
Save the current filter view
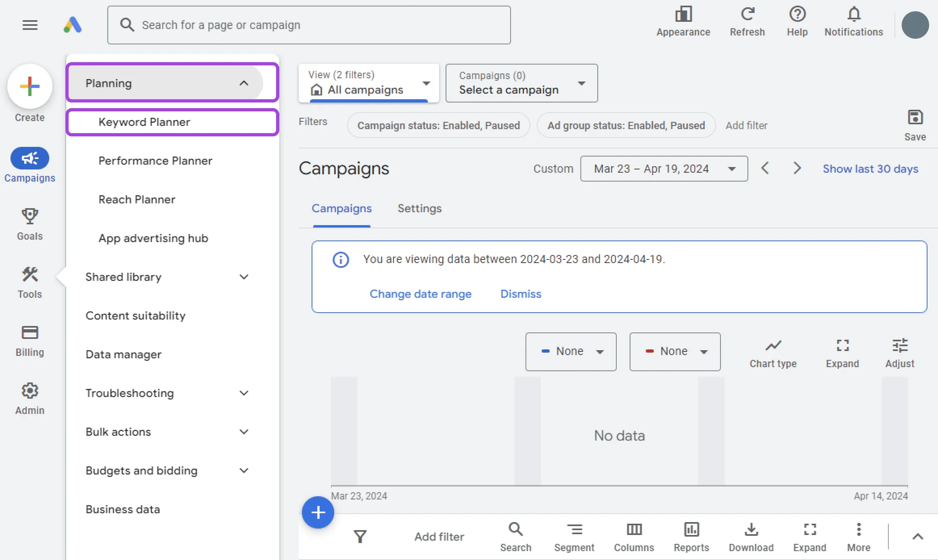915,125
